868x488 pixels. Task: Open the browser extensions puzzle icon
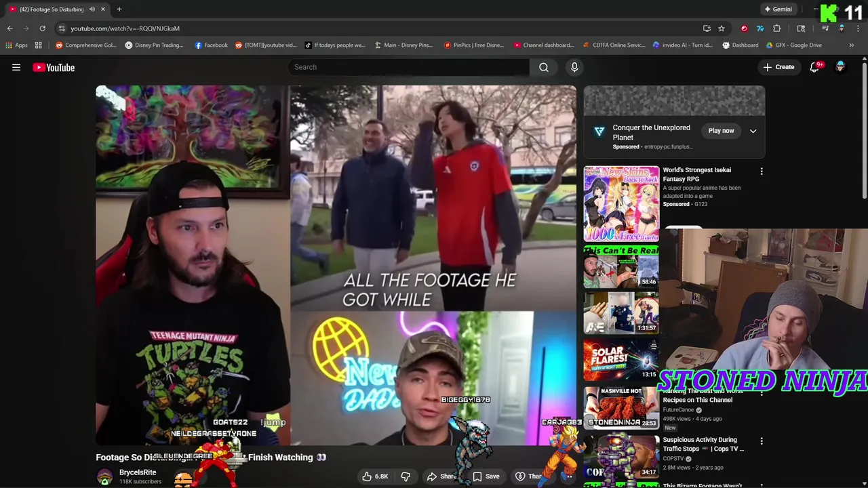click(776, 28)
